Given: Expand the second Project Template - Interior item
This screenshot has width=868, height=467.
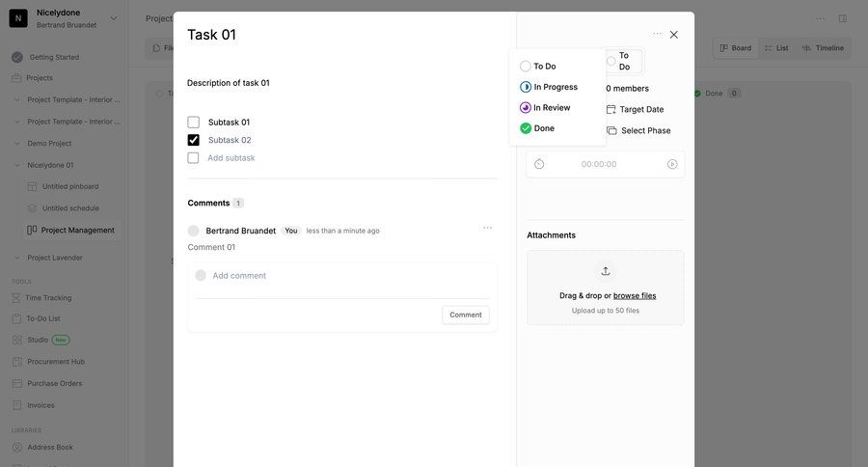Looking at the screenshot, I should click(x=17, y=122).
